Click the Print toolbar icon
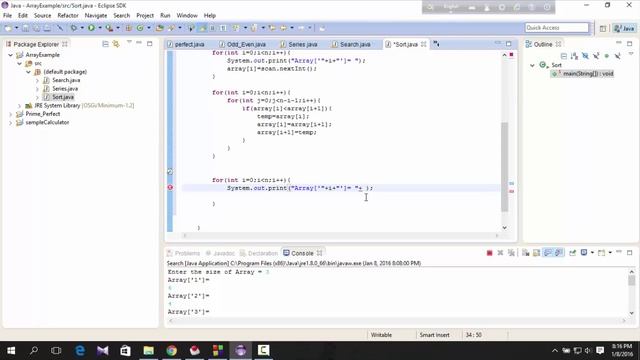This screenshot has height=360, width=640. pyautogui.click(x=47, y=28)
